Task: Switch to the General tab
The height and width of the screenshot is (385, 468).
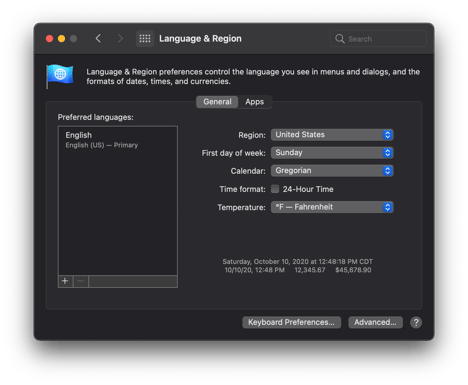Action: (217, 102)
